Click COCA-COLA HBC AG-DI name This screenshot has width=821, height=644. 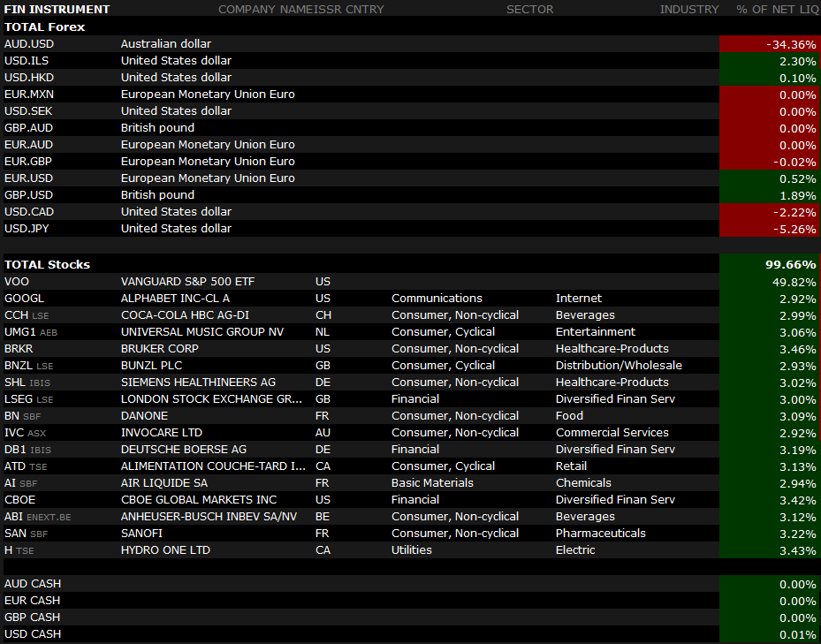[x=185, y=315]
